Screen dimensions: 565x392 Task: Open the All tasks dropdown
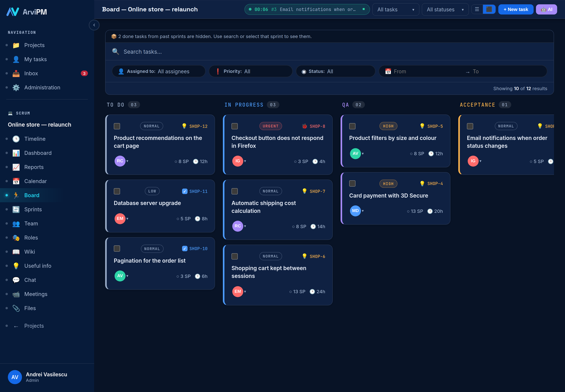click(395, 9)
